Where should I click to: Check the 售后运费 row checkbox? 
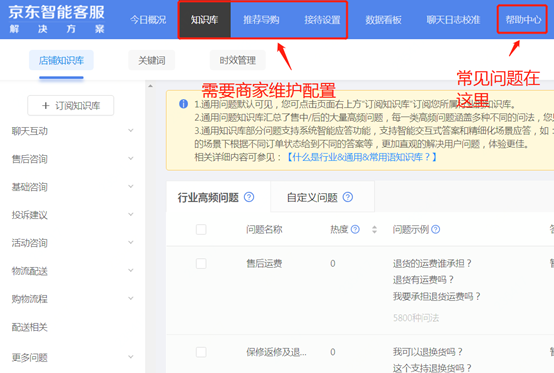click(201, 264)
